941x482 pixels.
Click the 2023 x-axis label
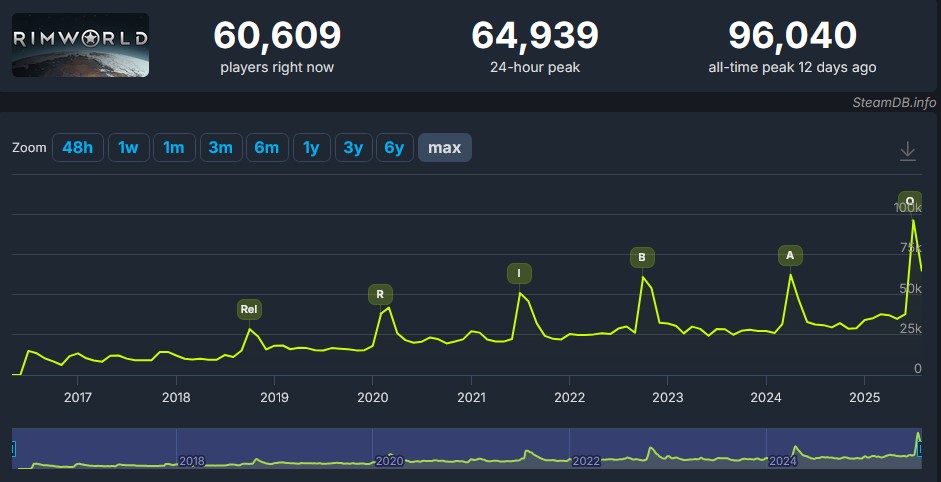tap(668, 397)
